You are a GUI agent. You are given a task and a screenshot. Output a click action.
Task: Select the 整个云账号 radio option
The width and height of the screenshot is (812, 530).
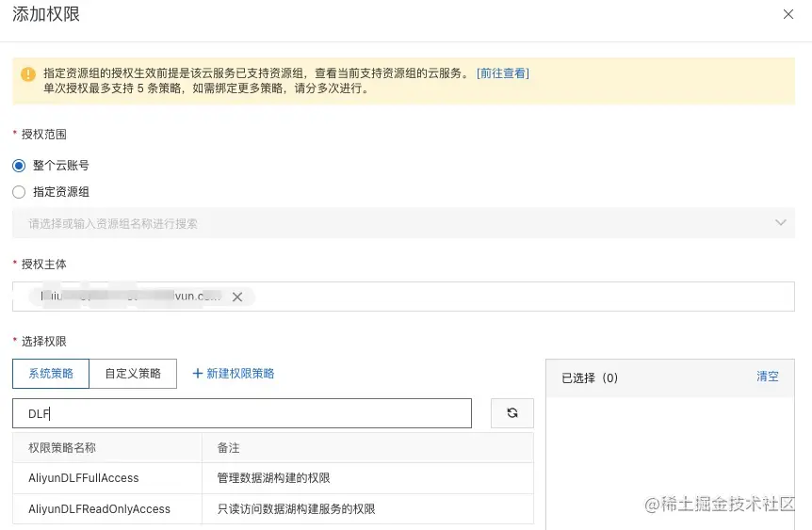[x=19, y=166]
